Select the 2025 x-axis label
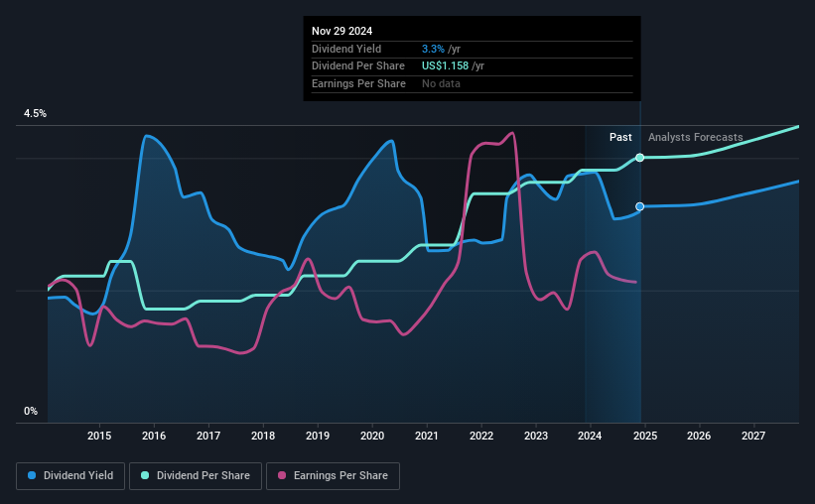 pyautogui.click(x=645, y=436)
